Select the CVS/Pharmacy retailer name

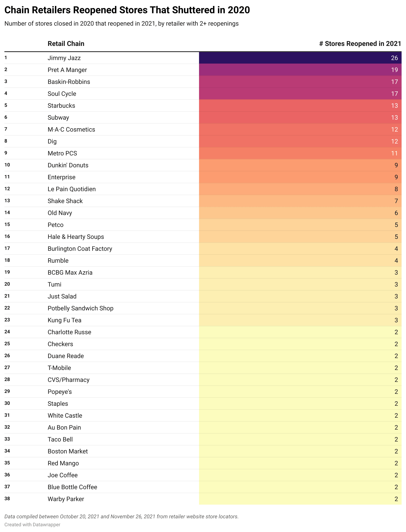pos(68,380)
